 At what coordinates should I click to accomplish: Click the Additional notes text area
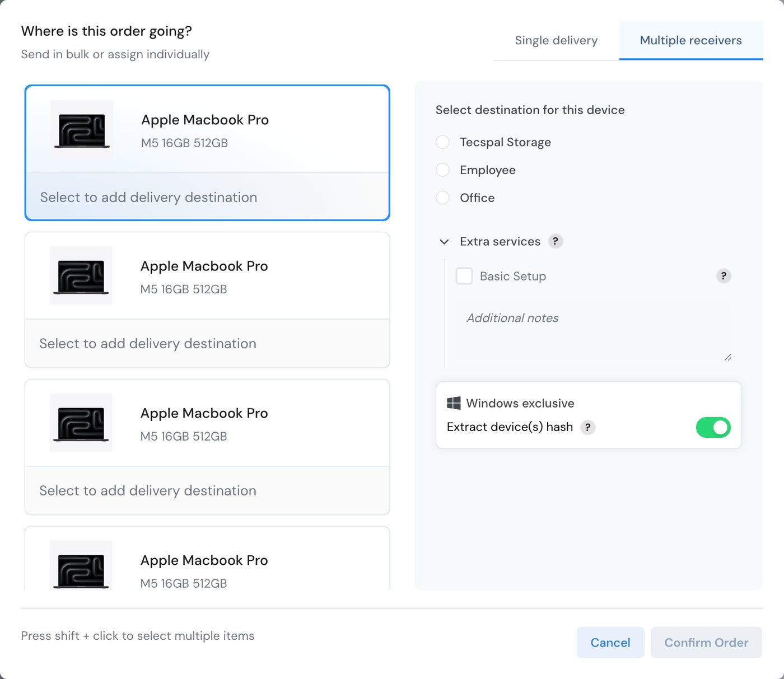[x=594, y=333]
